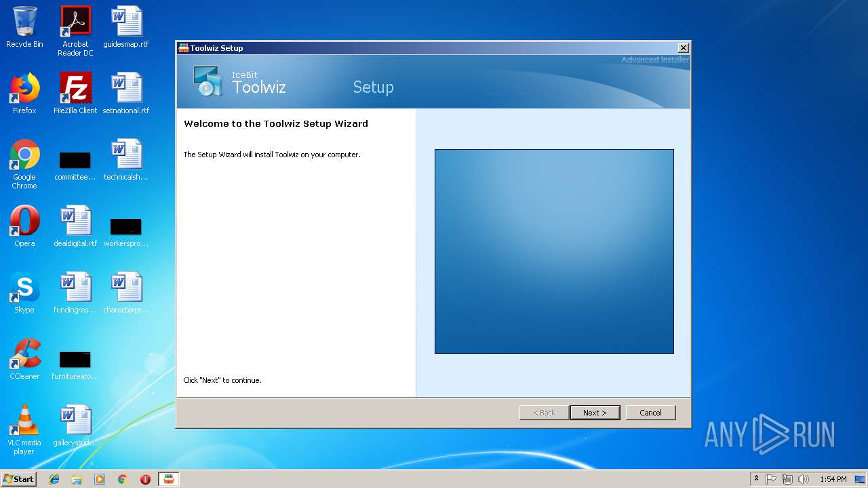Close the Toolwiz Setup window

683,48
